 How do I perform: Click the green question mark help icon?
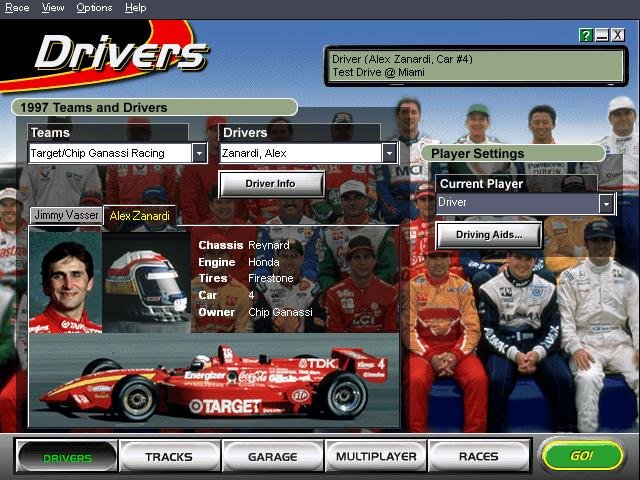586,35
